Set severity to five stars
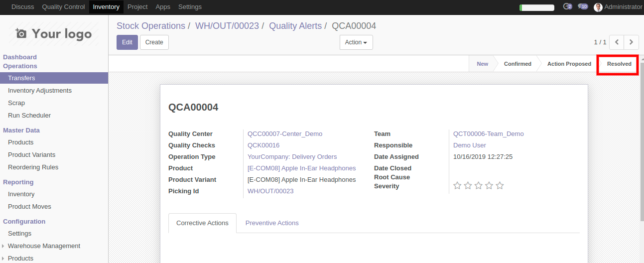 500,186
